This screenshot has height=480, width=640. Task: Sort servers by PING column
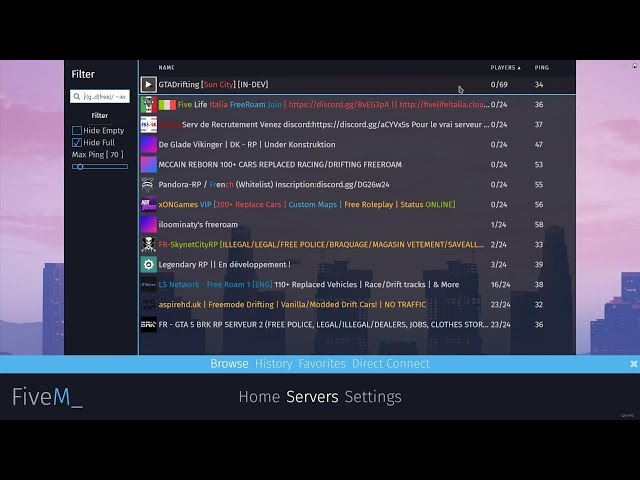[542, 68]
